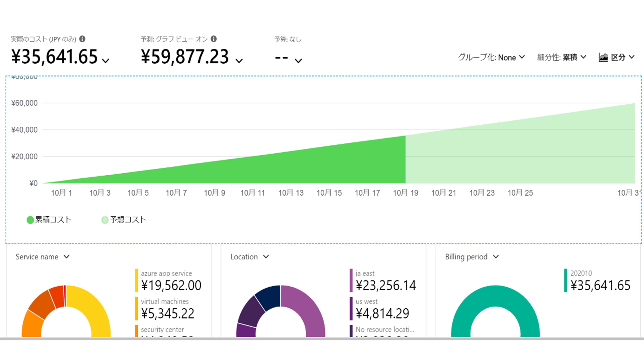Toggle 累積コスト legend series
Viewport: 644px width, 362px height.
pyautogui.click(x=49, y=220)
